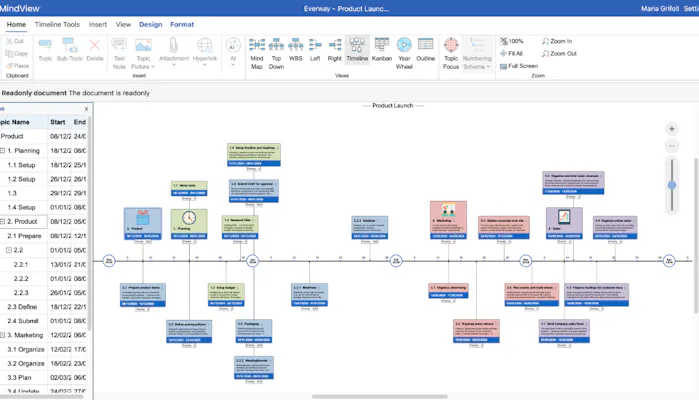Open the Home tab
699x400 pixels.
[x=16, y=25]
